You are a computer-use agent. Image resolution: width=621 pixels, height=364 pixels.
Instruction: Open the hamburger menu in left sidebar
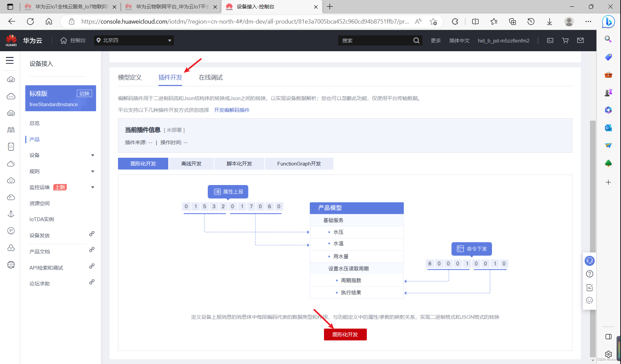(x=10, y=61)
